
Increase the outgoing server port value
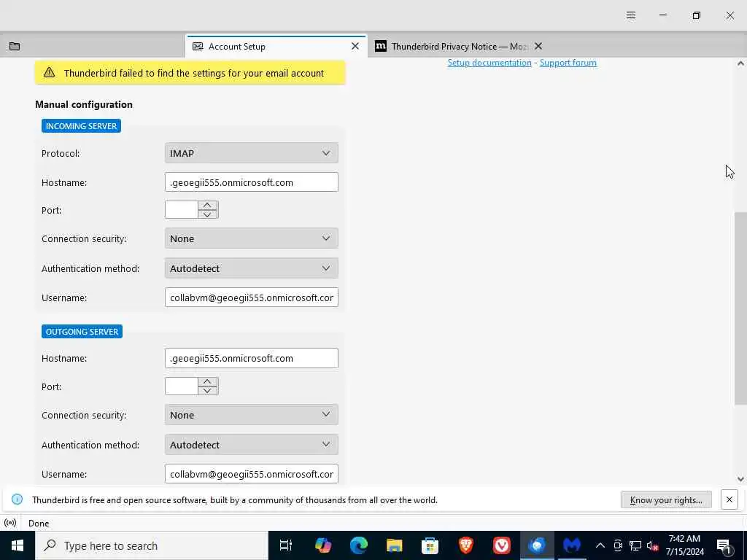point(207,382)
